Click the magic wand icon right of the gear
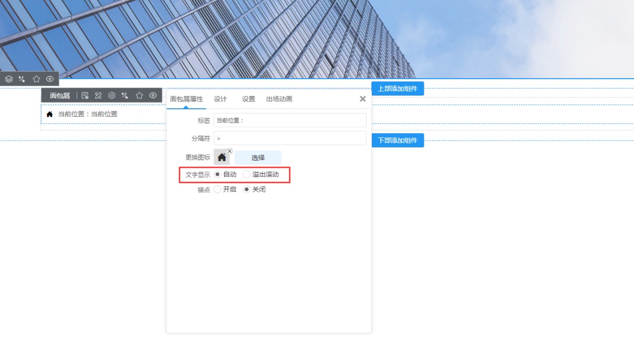The height and width of the screenshot is (364, 634). [125, 96]
